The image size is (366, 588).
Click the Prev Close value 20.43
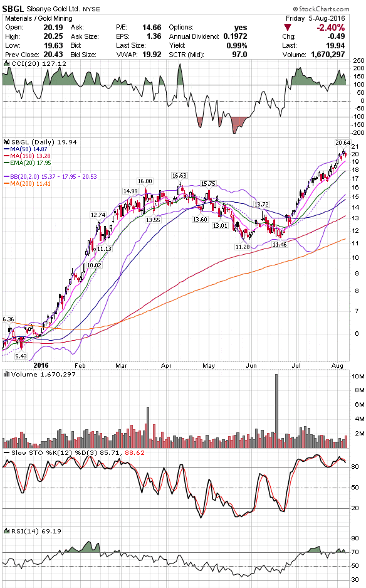[53, 55]
